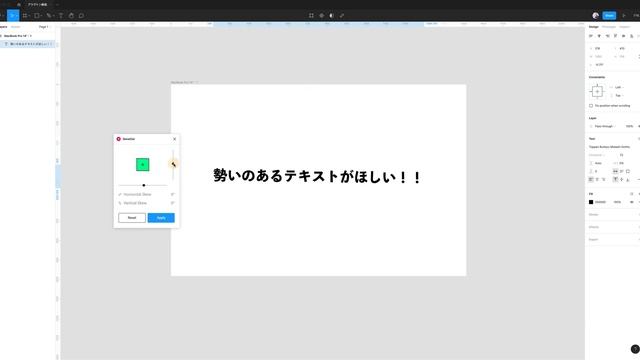Click the black fill color swatch
Screen dimensions: 640x360
[x=591, y=202]
